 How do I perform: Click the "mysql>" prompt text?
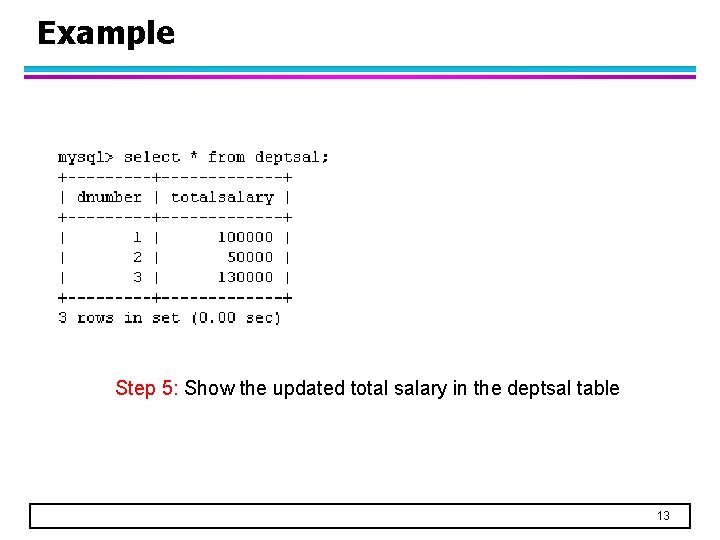(85, 158)
